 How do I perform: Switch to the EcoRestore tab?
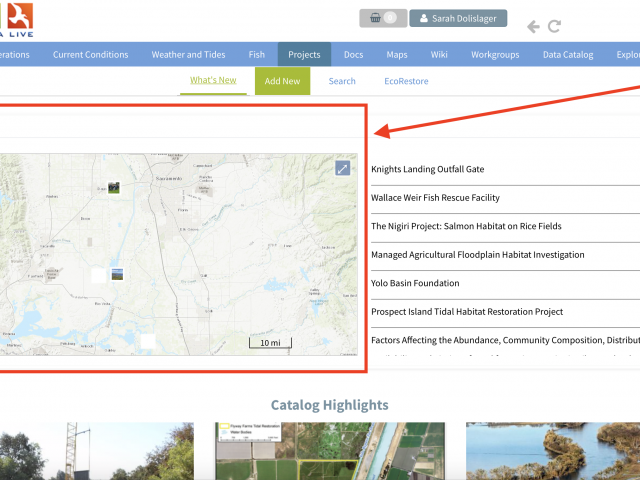[x=406, y=81]
